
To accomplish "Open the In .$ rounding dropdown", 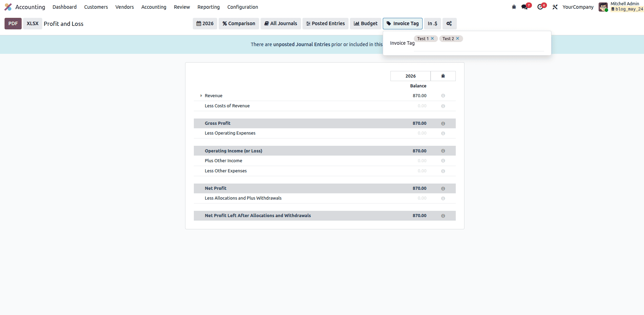I will point(432,23).
